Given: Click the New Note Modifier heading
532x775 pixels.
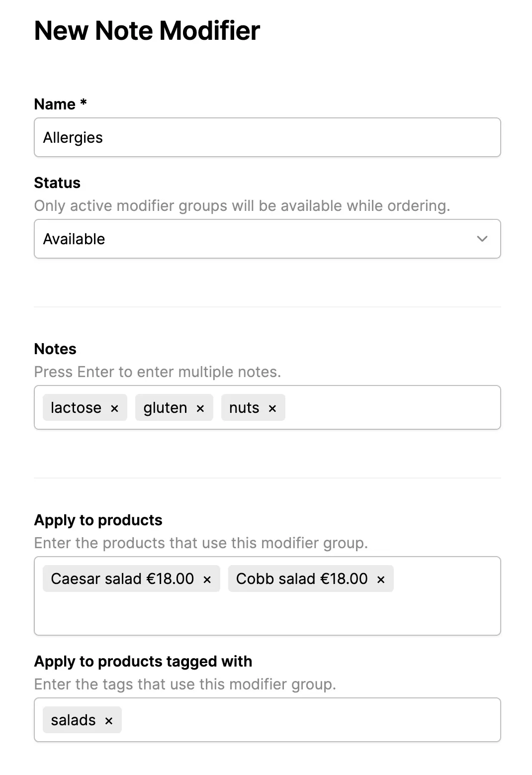Looking at the screenshot, I should [146, 30].
